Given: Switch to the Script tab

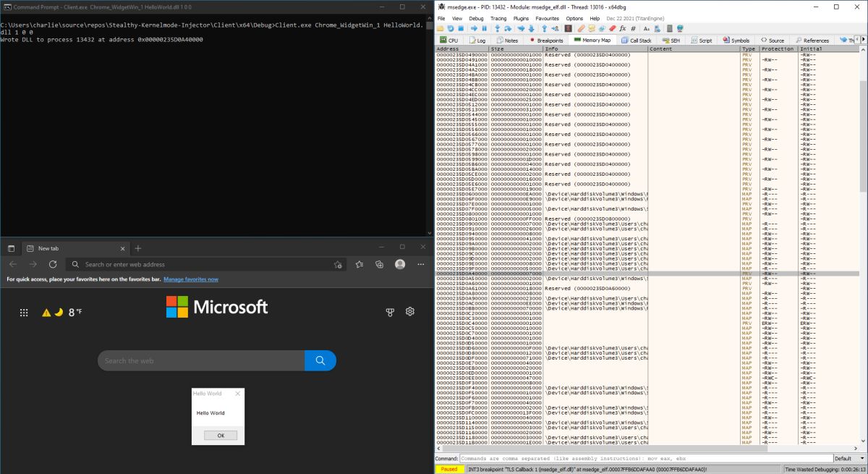Looking at the screenshot, I should (702, 41).
